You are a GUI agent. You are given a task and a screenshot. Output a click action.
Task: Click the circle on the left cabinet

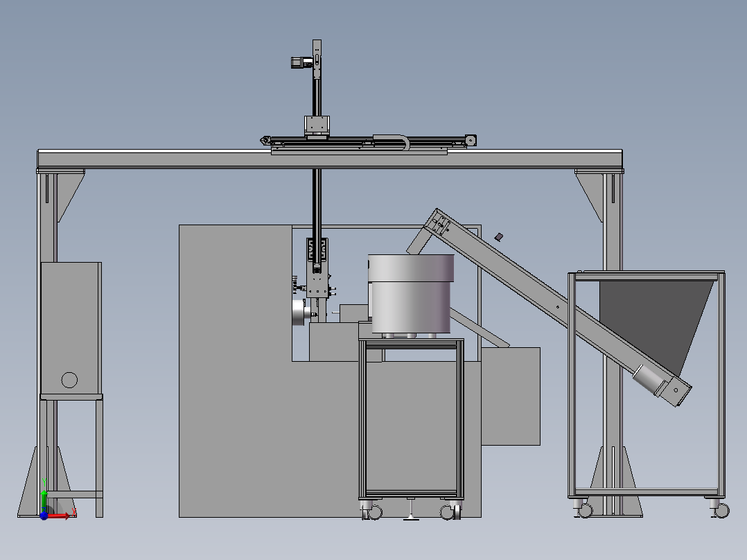click(x=69, y=380)
